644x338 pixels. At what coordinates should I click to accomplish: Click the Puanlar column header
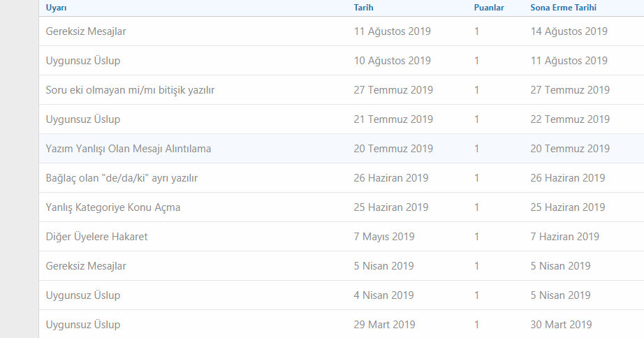click(488, 8)
